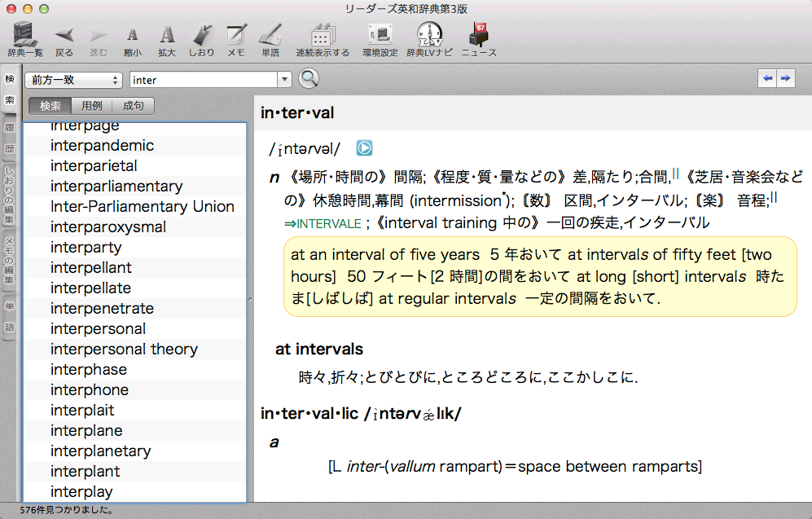The height and width of the screenshot is (519, 812).
Task: Open 環境設定 preferences
Action: point(380,37)
